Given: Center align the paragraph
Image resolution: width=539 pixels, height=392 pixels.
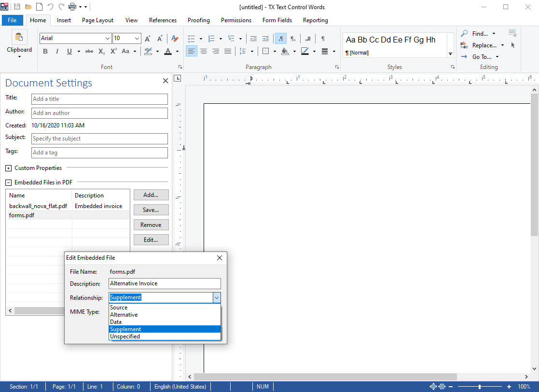Looking at the screenshot, I should 204,51.
